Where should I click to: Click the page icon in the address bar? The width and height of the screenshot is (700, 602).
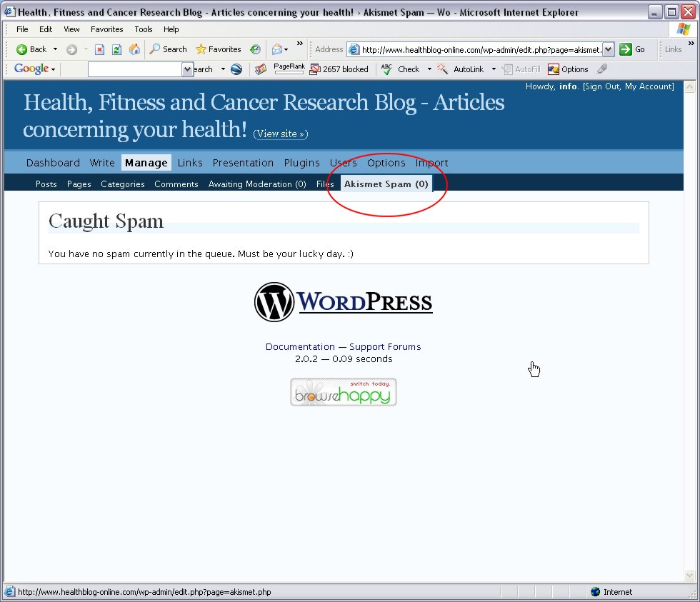pyautogui.click(x=354, y=49)
